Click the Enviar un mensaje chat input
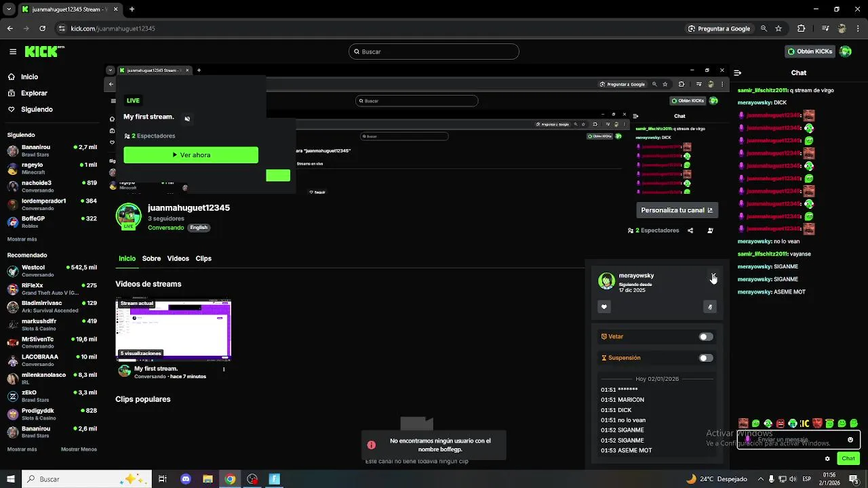The width and height of the screenshot is (868, 488). (x=799, y=440)
